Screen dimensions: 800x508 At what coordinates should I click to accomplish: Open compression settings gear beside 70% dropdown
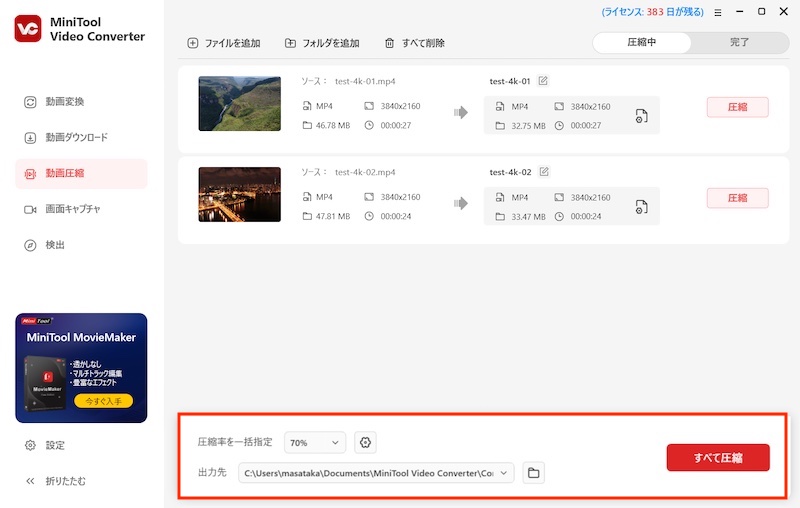pyautogui.click(x=365, y=442)
